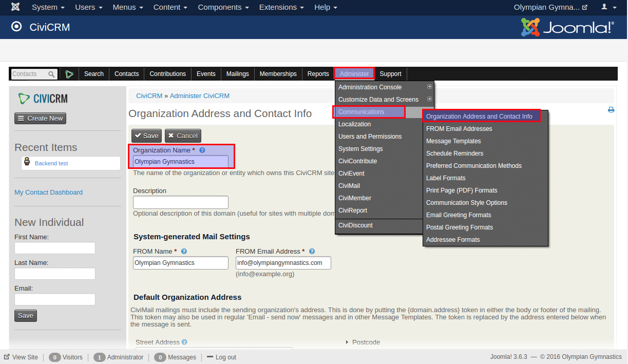The height and width of the screenshot is (364, 628).
Task: Open the help icon for Street Address
Action: point(184,342)
